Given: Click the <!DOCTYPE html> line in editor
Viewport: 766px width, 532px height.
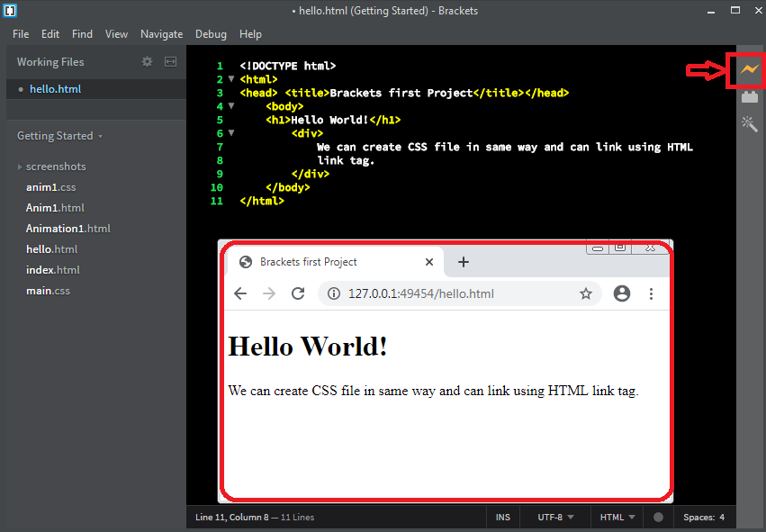Looking at the screenshot, I should point(288,66).
